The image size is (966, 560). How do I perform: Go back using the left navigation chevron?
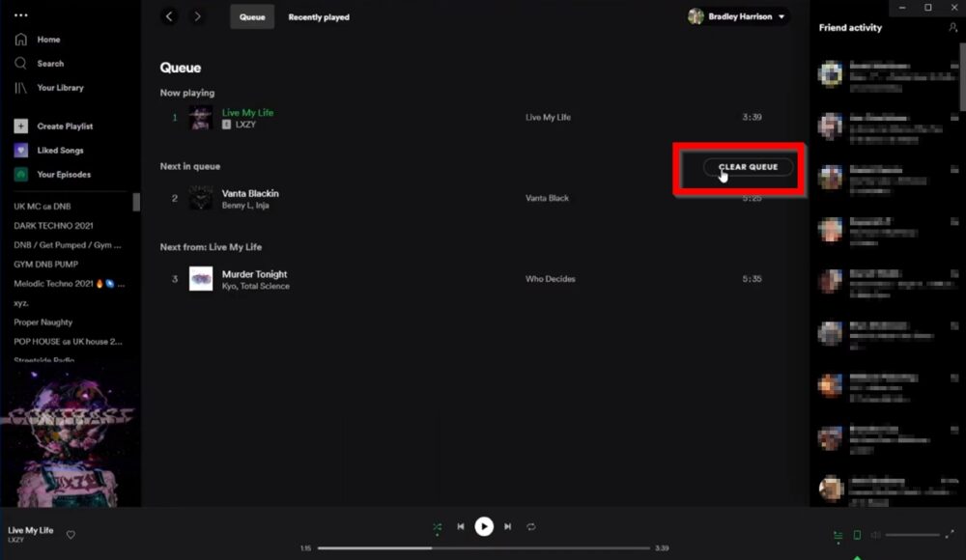tap(170, 16)
